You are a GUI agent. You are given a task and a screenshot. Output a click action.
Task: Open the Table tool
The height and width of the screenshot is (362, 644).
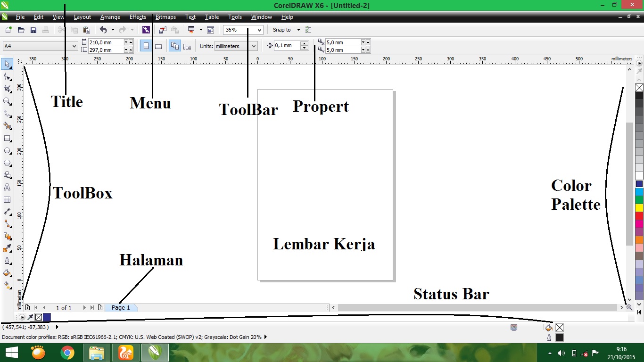click(7, 199)
